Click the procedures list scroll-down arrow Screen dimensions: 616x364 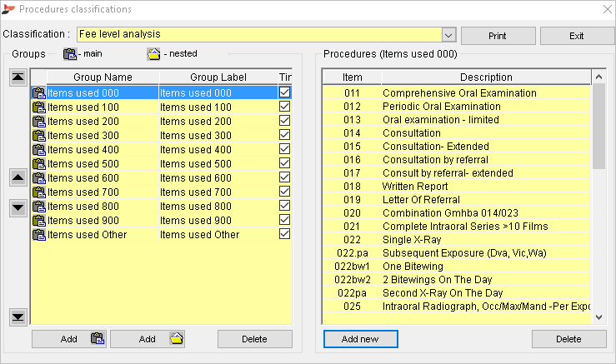click(x=598, y=317)
